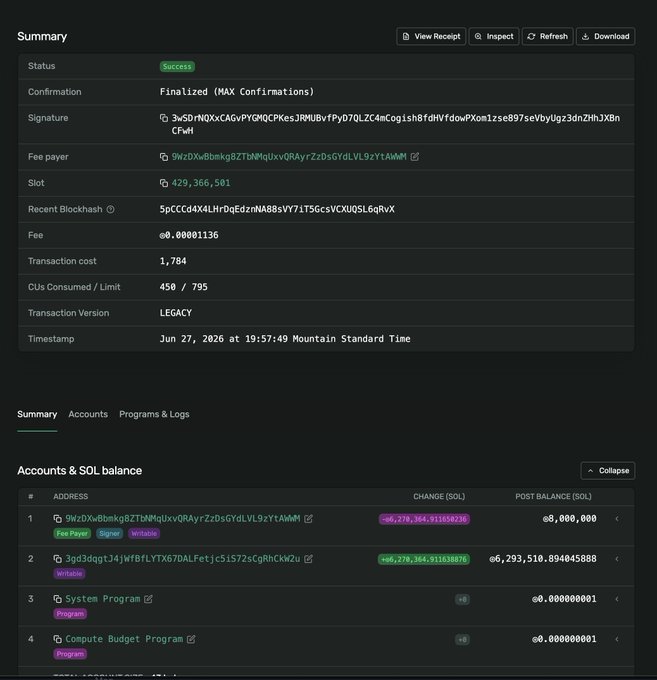The width and height of the screenshot is (657, 680).
Task: Click the POST BALANCE (SOL) column header
Action: [x=553, y=497]
